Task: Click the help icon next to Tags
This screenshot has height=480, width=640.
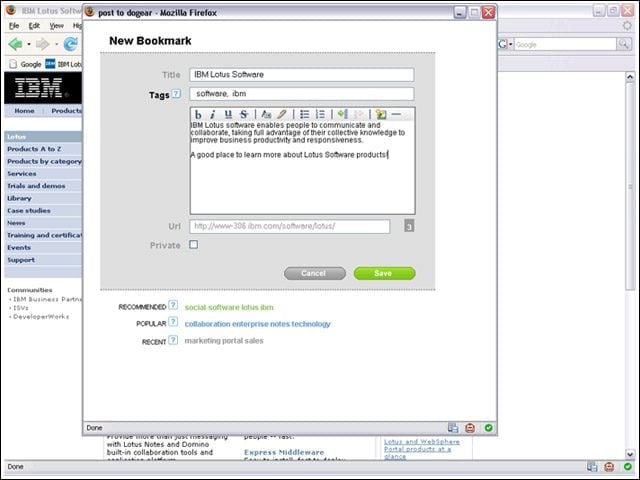Action: 176,94
